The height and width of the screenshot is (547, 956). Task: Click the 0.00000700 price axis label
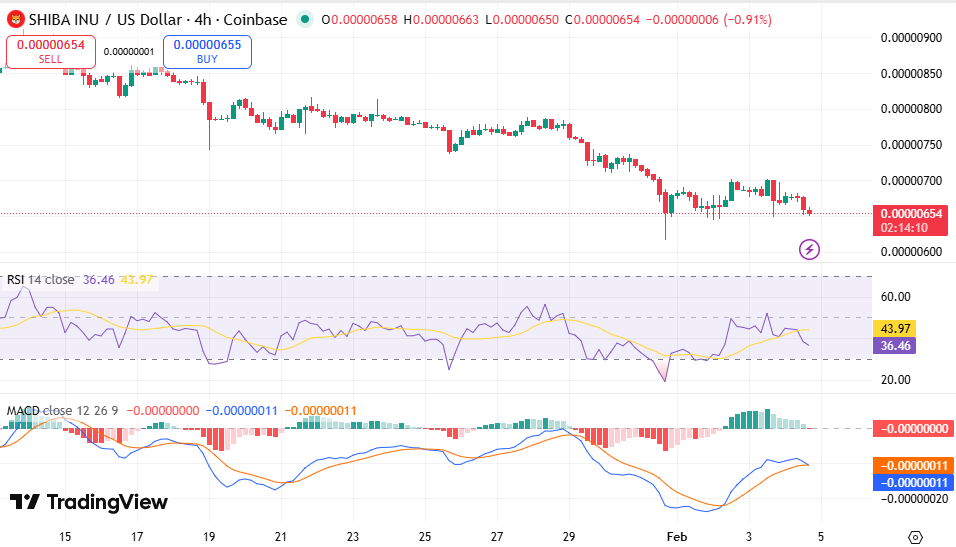(x=911, y=181)
